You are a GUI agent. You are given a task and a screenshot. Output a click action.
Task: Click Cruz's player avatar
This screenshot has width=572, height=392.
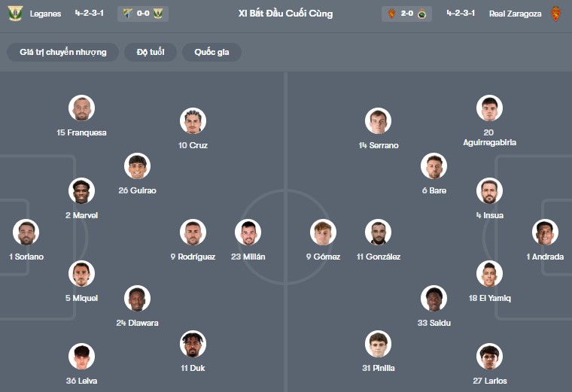193,121
